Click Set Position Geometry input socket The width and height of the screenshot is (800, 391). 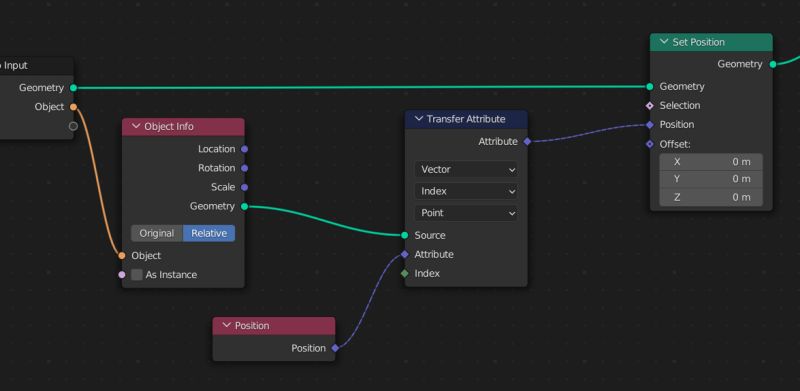649,86
